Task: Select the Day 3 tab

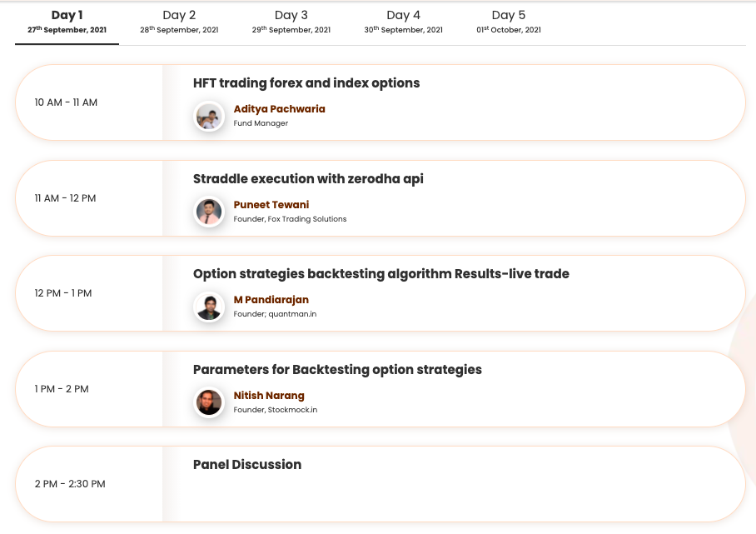Action: pyautogui.click(x=291, y=22)
